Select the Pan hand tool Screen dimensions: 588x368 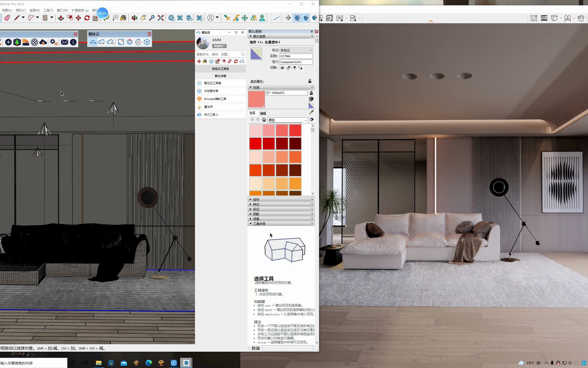click(143, 18)
